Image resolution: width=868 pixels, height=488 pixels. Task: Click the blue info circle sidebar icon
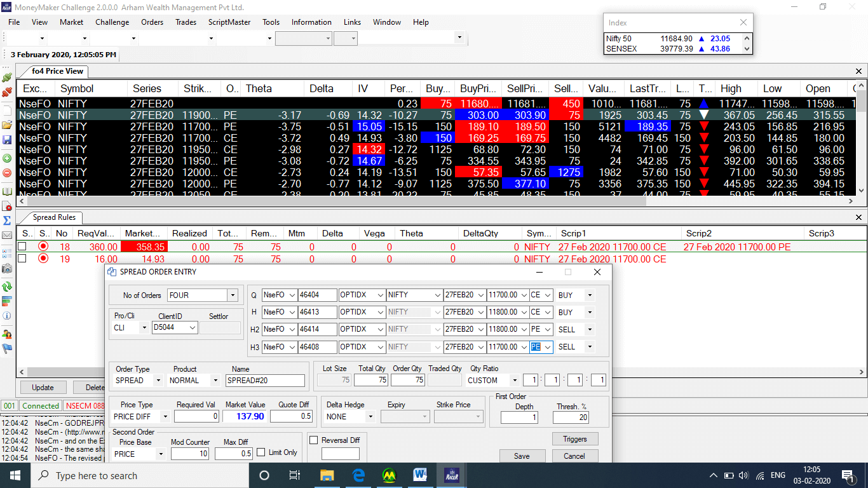(7, 315)
